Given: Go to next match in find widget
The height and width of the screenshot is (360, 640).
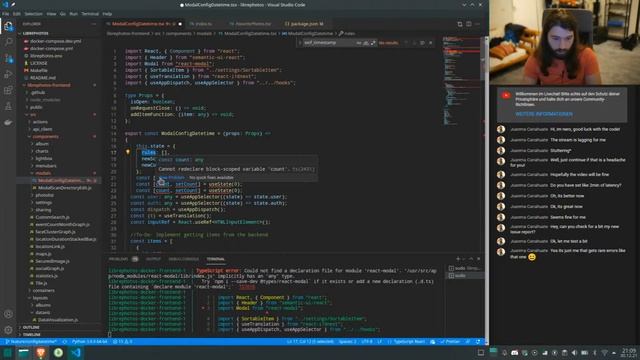Looking at the screenshot, I should [x=414, y=43].
